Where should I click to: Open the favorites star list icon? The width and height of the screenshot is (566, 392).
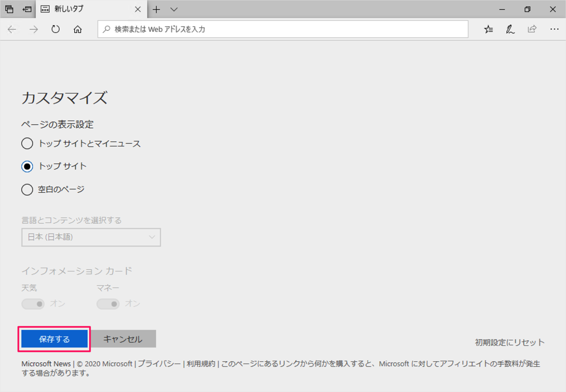pos(488,29)
